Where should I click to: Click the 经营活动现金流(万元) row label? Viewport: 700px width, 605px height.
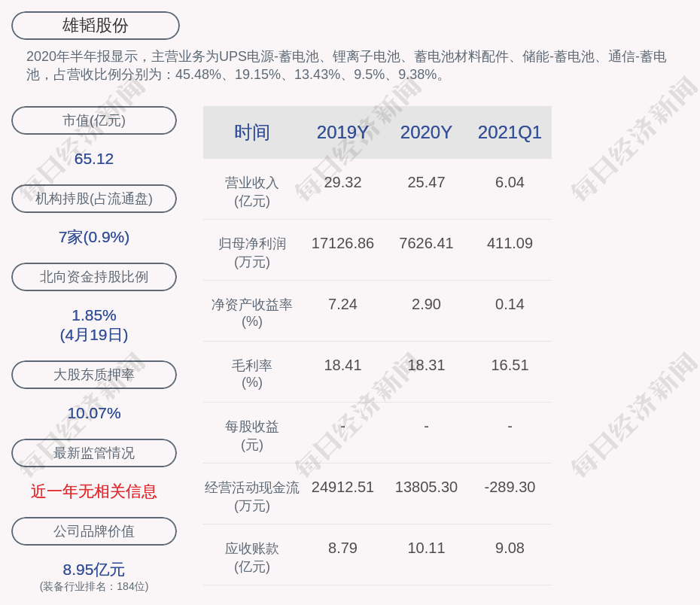[x=252, y=497]
